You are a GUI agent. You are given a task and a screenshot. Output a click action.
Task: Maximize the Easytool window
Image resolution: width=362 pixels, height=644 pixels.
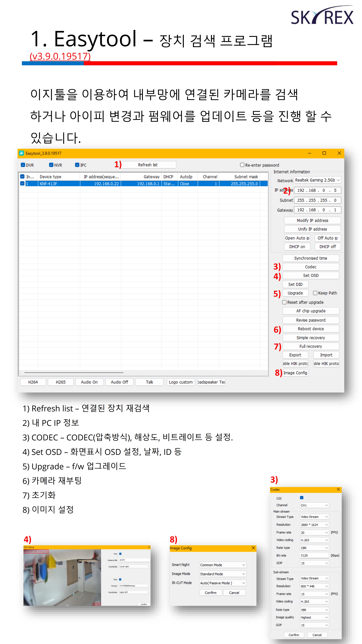[x=324, y=153]
